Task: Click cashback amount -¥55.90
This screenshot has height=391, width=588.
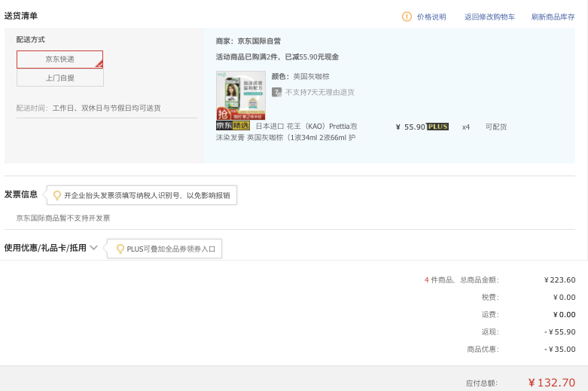Action: [x=560, y=331]
